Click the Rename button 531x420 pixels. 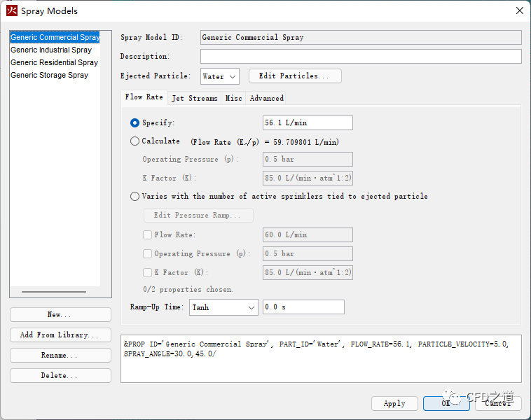point(60,356)
